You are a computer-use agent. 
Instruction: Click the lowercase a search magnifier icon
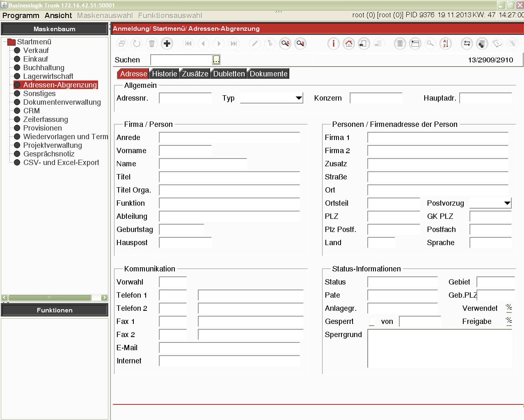[x=300, y=44]
